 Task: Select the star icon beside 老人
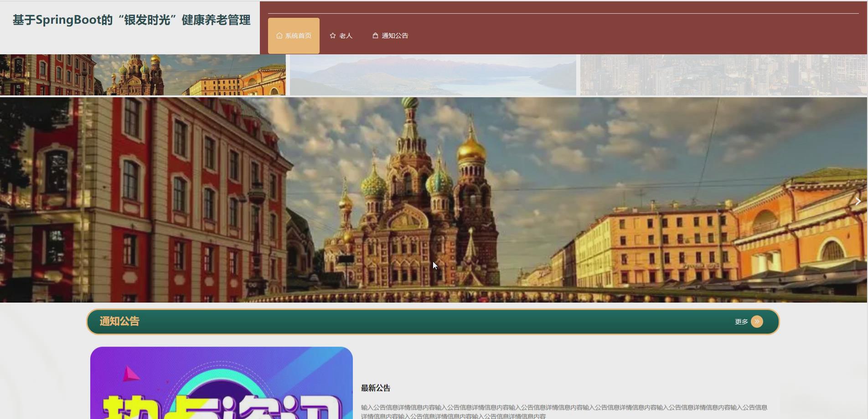point(332,35)
